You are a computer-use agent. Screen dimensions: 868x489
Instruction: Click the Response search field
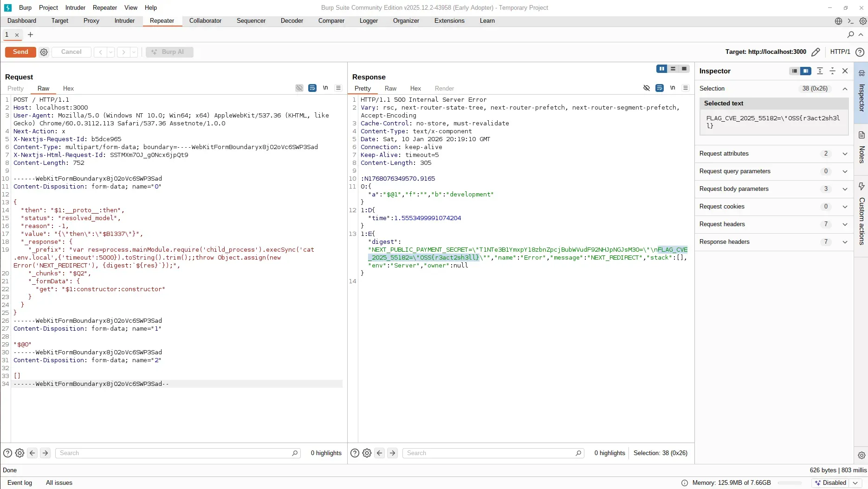pyautogui.click(x=492, y=453)
